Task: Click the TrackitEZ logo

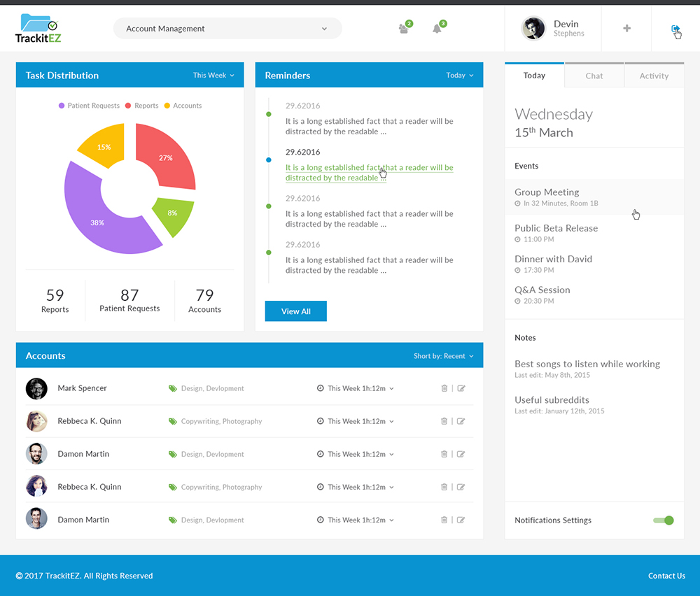Action: 37,28
